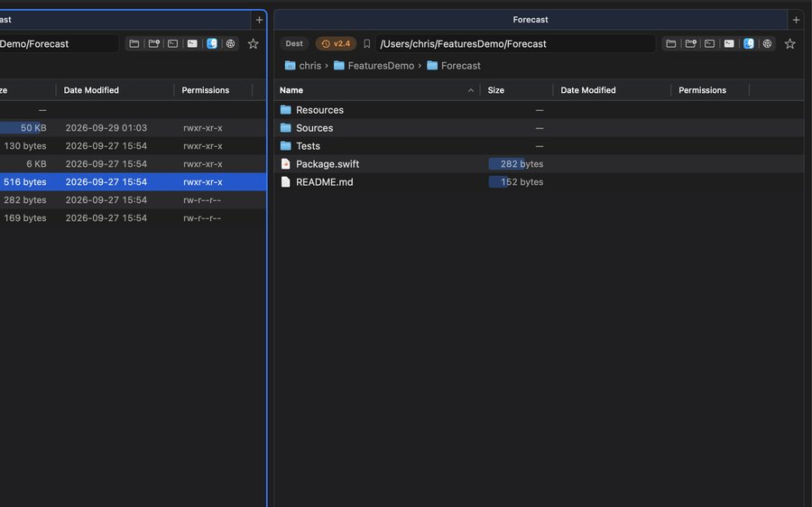The width and height of the screenshot is (812, 507).
Task: Favorite the right pane path with star
Action: click(x=789, y=43)
